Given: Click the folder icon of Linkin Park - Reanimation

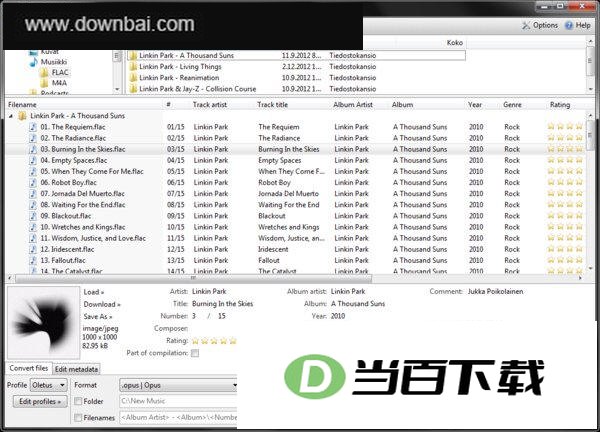Looking at the screenshot, I should [x=133, y=78].
